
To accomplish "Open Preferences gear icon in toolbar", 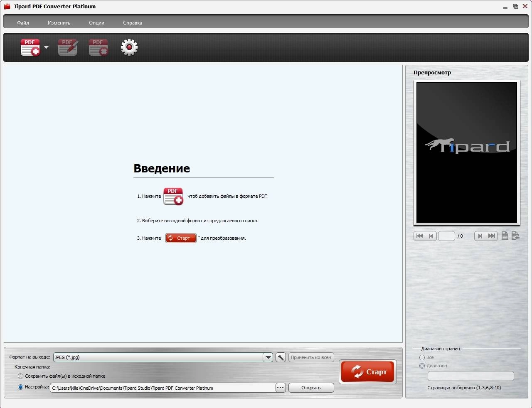I will coord(129,47).
